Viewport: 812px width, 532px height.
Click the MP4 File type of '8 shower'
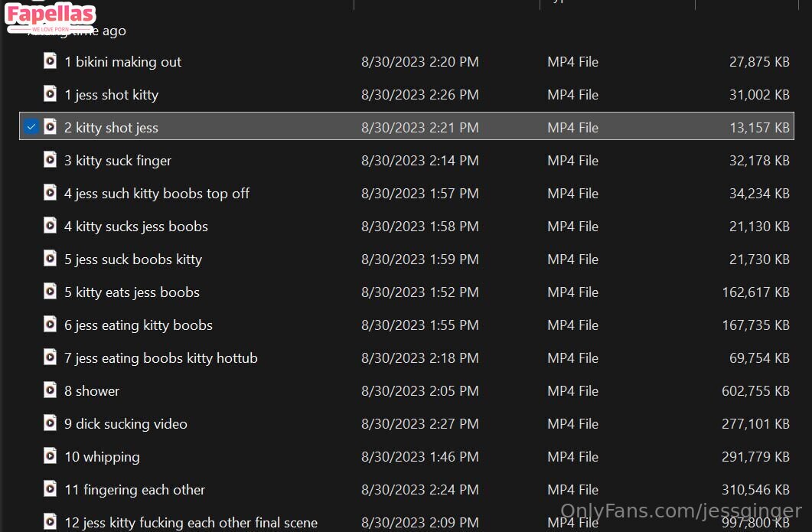pyautogui.click(x=572, y=391)
